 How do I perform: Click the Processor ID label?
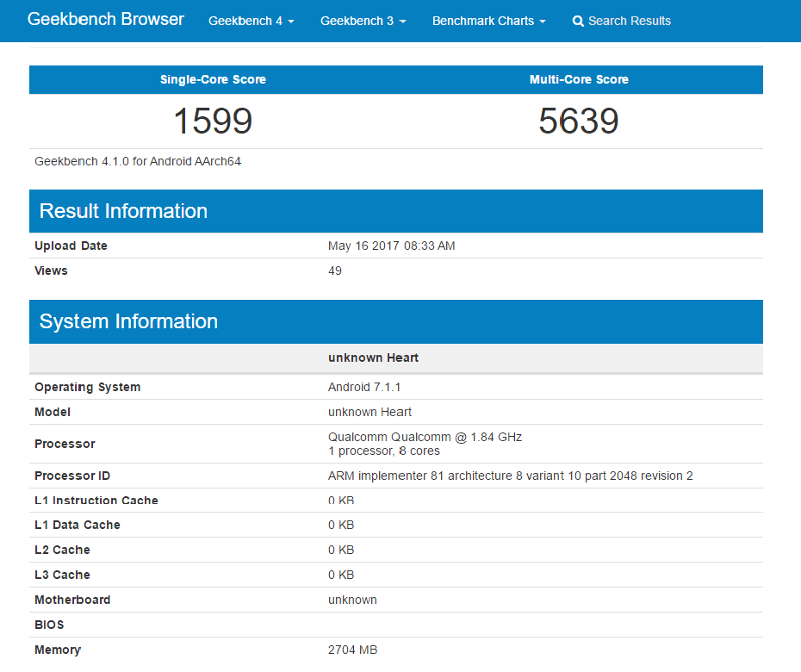[x=72, y=476]
